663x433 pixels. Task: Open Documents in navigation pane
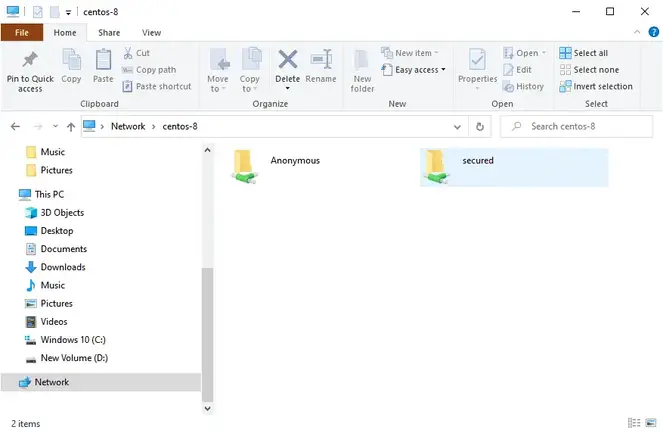[x=56, y=249]
